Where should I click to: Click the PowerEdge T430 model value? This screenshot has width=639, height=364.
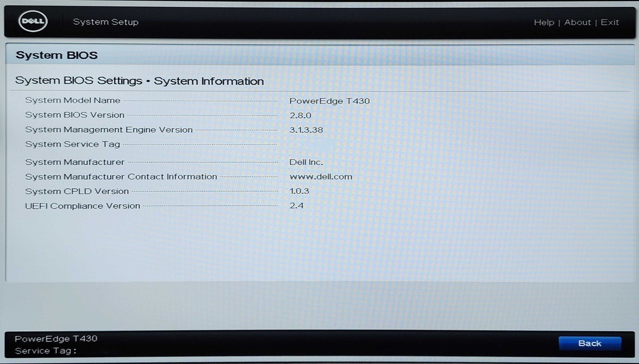pos(330,101)
